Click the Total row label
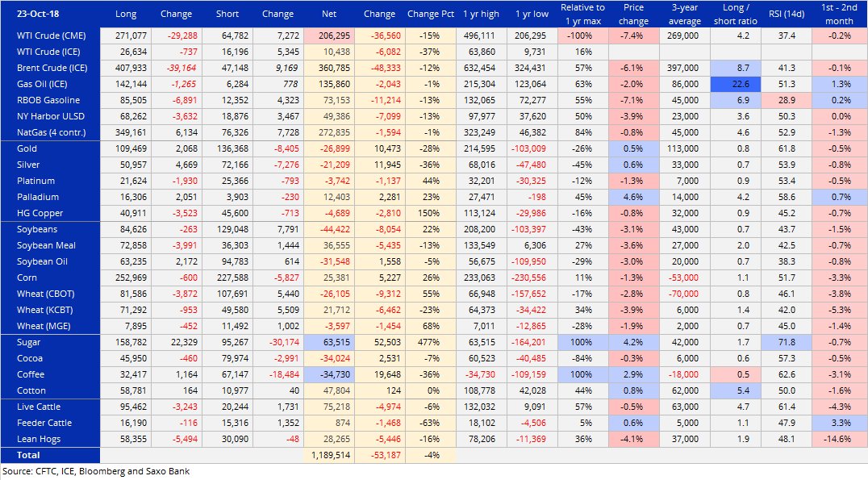Image resolution: width=868 pixels, height=480 pixels. click(28, 455)
